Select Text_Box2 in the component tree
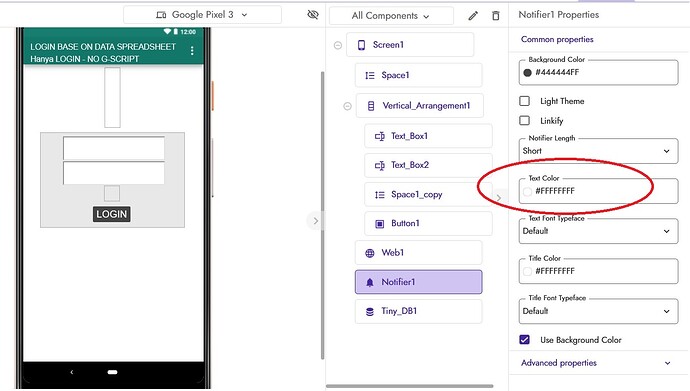The width and height of the screenshot is (690, 391). pos(428,165)
